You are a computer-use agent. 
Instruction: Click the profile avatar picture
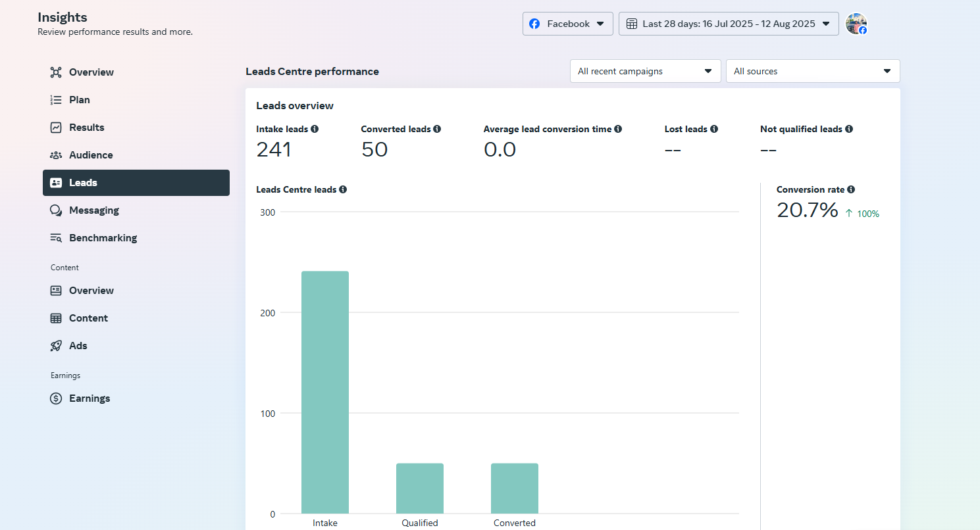(x=856, y=24)
